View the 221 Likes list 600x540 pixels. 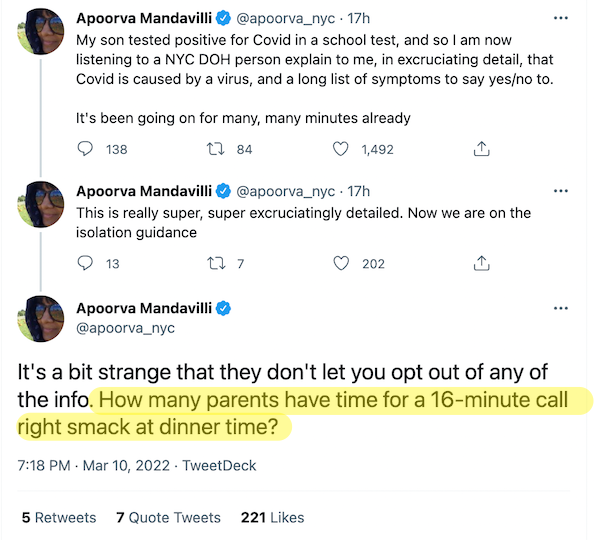[272, 517]
